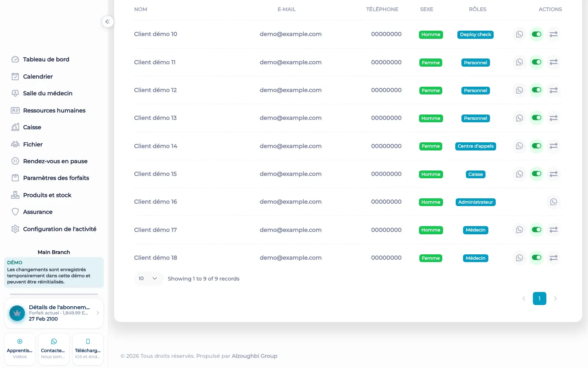The width and height of the screenshot is (588, 368).
Task: Open Téléchargement iOS and Android tile
Action: coord(88,349)
